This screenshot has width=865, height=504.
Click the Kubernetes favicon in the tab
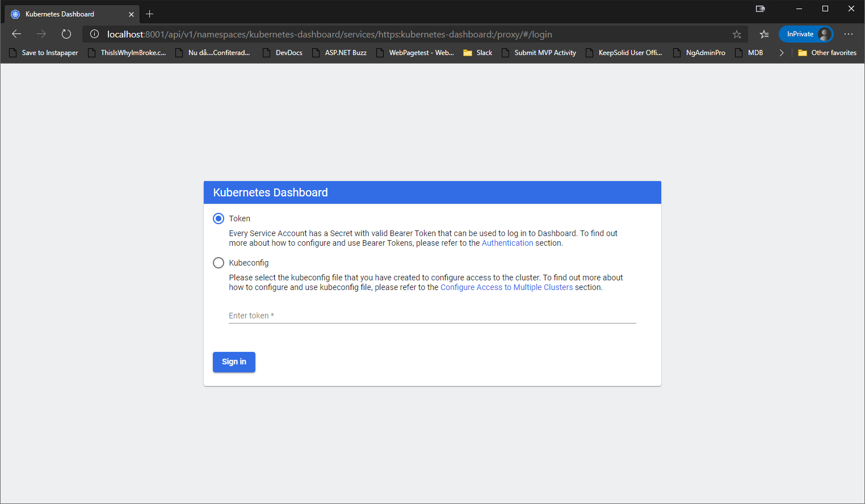click(x=15, y=14)
